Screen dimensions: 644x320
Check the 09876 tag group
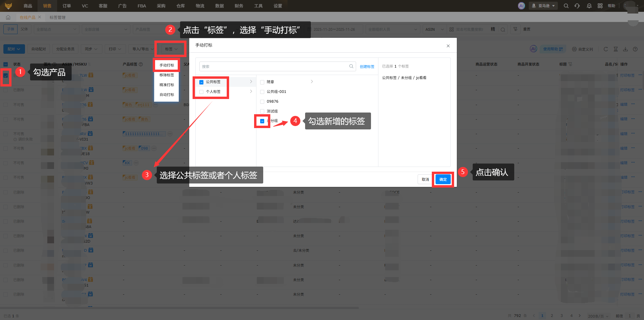[x=262, y=102]
